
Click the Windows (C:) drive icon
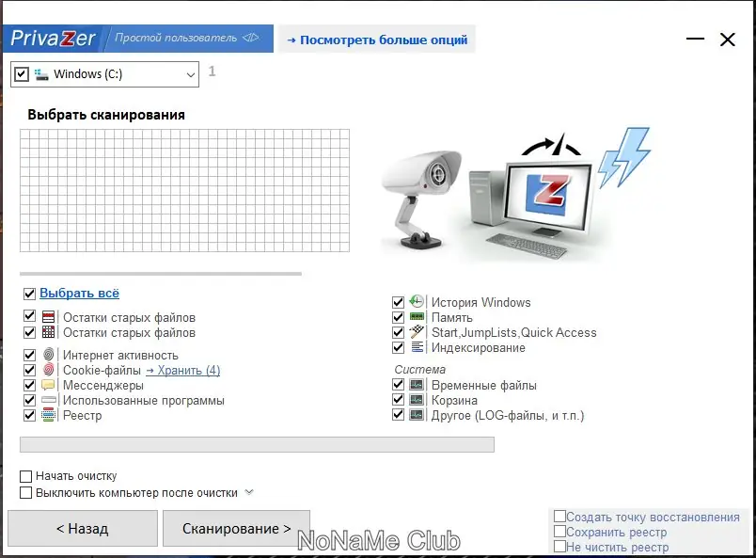coord(41,73)
